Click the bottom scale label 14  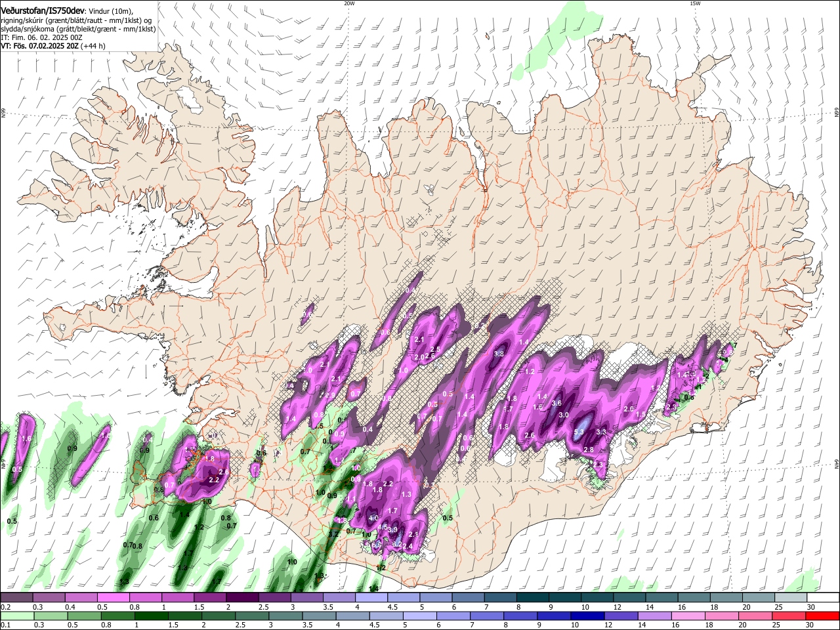tap(641, 625)
